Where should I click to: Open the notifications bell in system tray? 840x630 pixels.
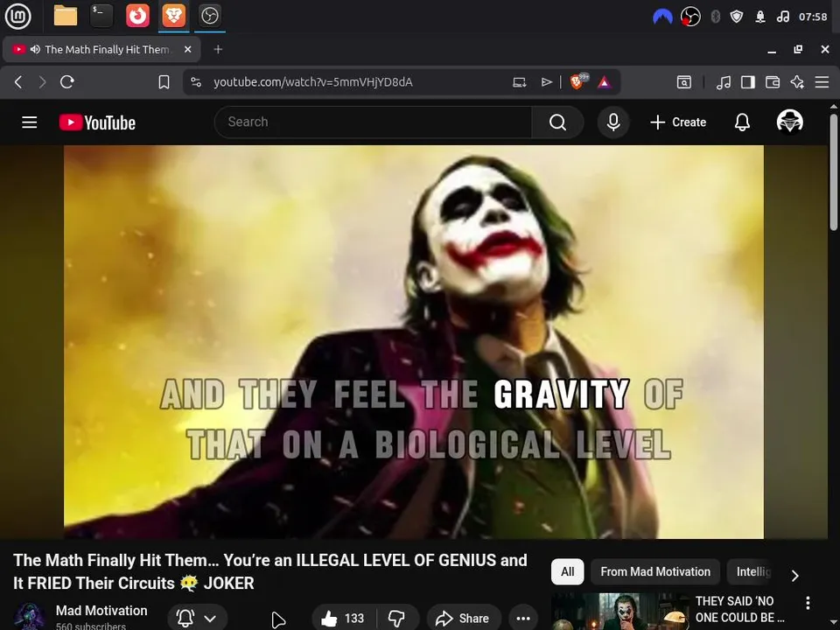pyautogui.click(x=760, y=17)
